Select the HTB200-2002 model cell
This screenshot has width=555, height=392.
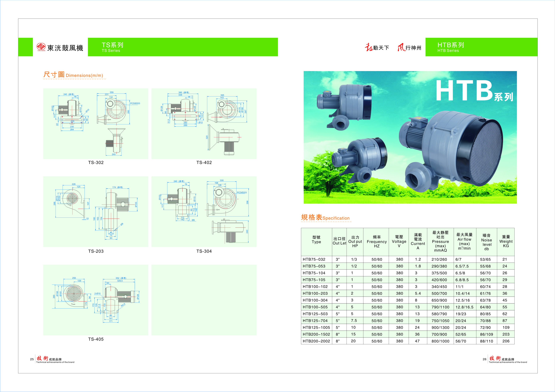(316, 341)
